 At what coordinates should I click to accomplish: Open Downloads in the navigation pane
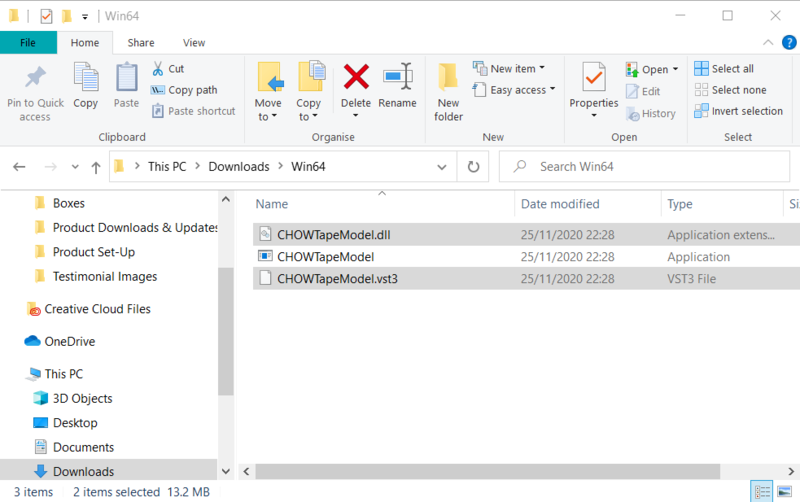click(x=83, y=471)
